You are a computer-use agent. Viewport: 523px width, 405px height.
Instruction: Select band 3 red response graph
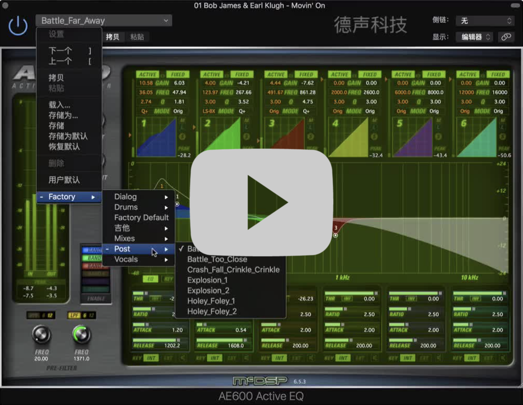click(x=284, y=133)
